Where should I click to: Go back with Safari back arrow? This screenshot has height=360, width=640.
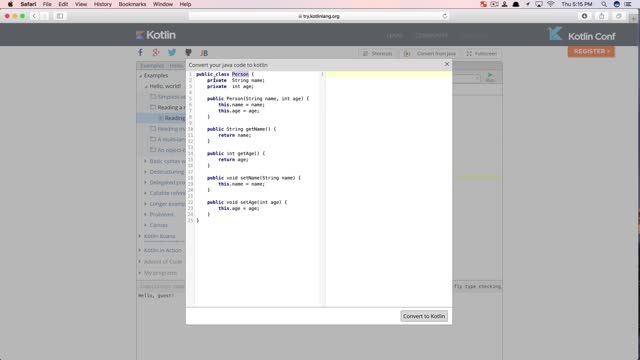[x=34, y=16]
